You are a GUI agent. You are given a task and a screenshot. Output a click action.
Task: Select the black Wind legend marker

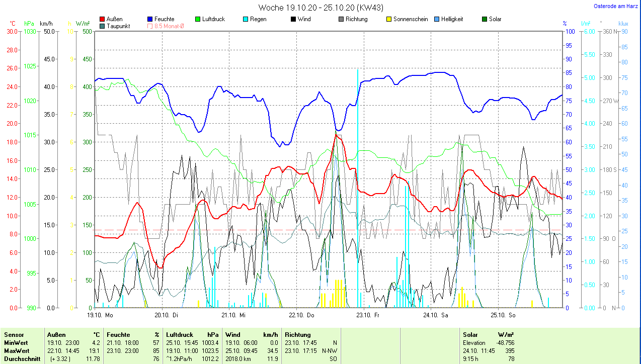pyautogui.click(x=294, y=19)
